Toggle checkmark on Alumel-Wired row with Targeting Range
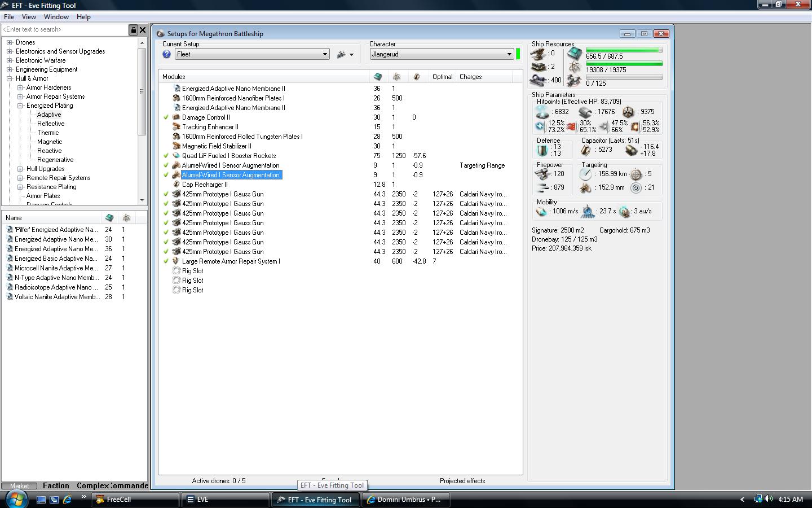 [x=166, y=165]
